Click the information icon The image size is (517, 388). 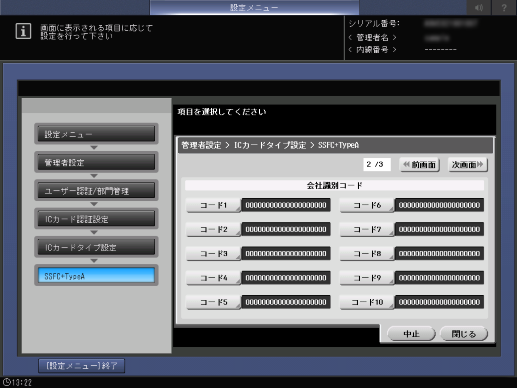point(23,31)
